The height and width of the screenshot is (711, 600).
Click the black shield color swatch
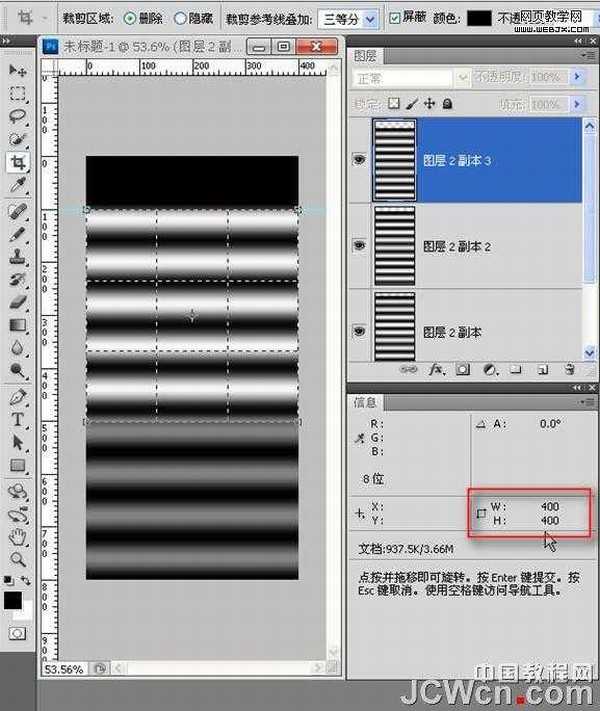480,18
